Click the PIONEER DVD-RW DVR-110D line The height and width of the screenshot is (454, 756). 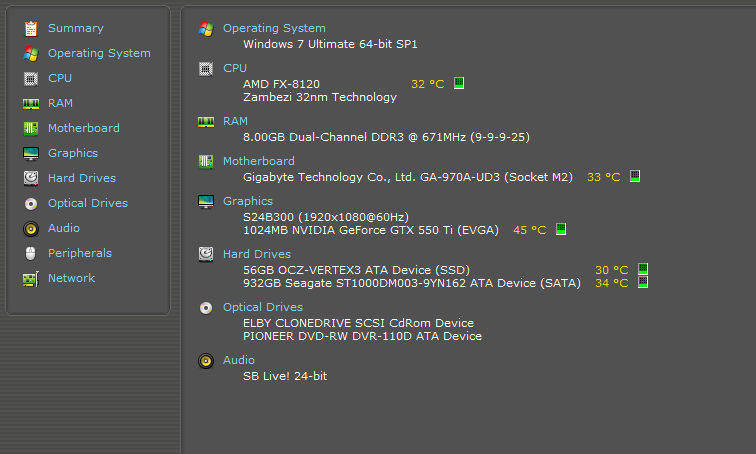[362, 336]
